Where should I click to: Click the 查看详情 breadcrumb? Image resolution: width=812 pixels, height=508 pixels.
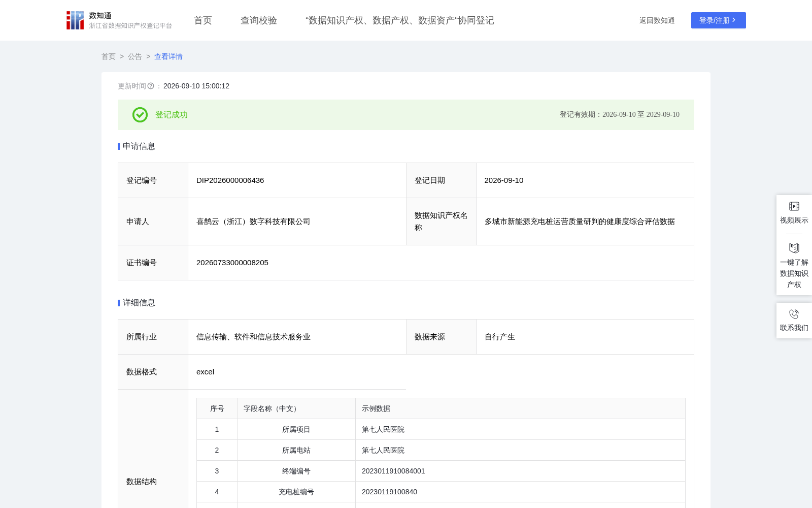coord(168,56)
